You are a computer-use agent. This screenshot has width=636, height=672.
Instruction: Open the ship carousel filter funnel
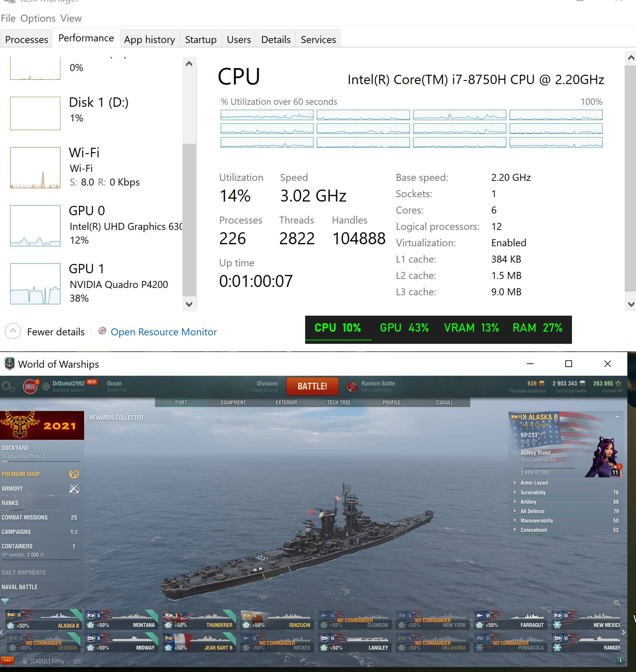[x=5, y=602]
